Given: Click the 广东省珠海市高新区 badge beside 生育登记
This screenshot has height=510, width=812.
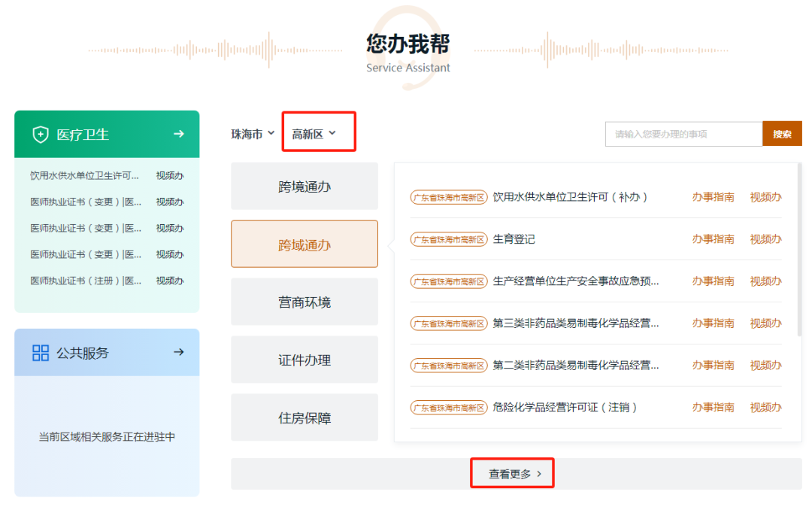Looking at the screenshot, I should (x=449, y=239).
